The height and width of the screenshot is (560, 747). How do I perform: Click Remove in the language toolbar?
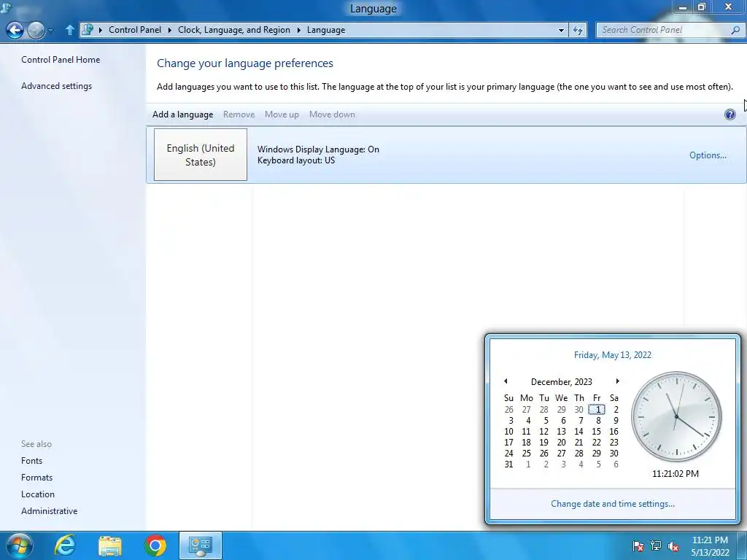tap(239, 114)
